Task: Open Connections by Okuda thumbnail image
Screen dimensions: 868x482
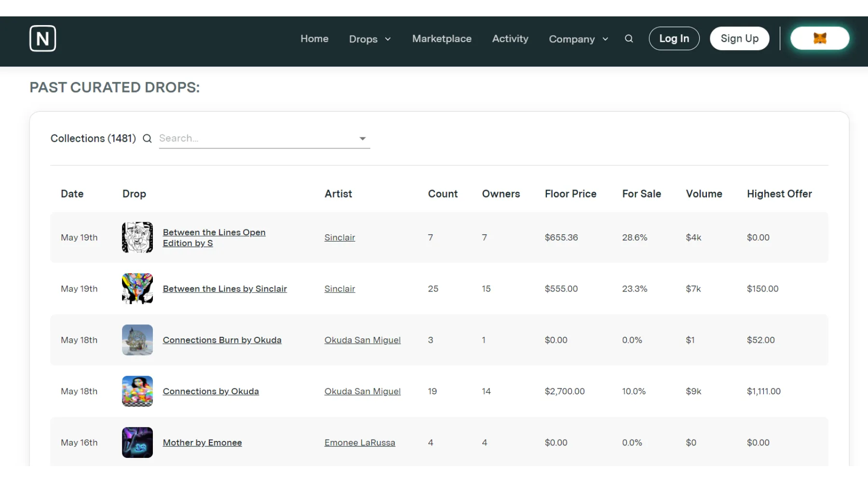Action: pyautogui.click(x=137, y=391)
